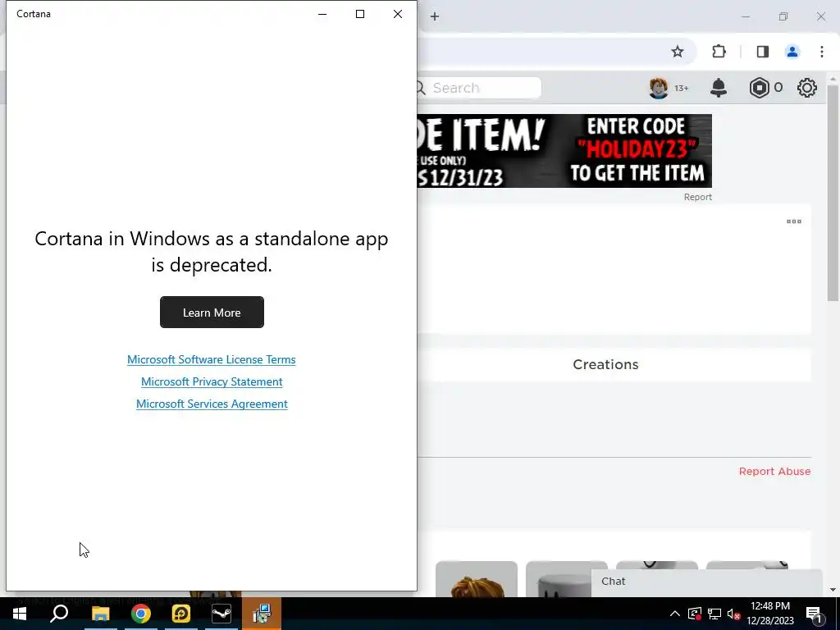The width and height of the screenshot is (840, 630).
Task: Bookmark this page with the star icon
Action: coord(677,52)
